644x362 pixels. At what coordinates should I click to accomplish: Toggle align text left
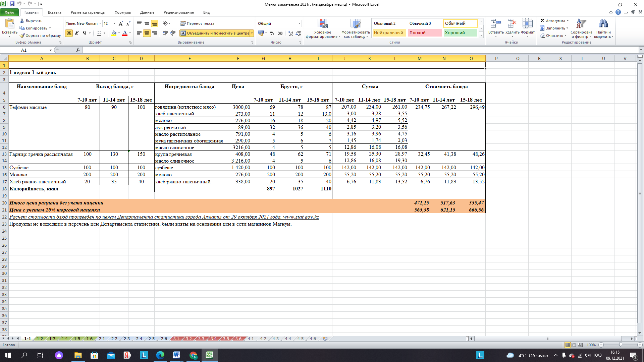click(139, 33)
